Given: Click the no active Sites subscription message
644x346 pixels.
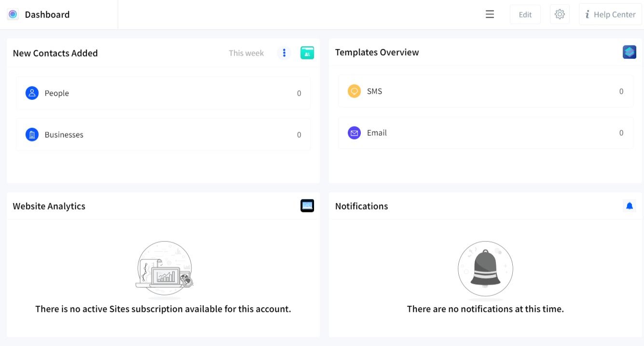Looking at the screenshot, I should 163,309.
